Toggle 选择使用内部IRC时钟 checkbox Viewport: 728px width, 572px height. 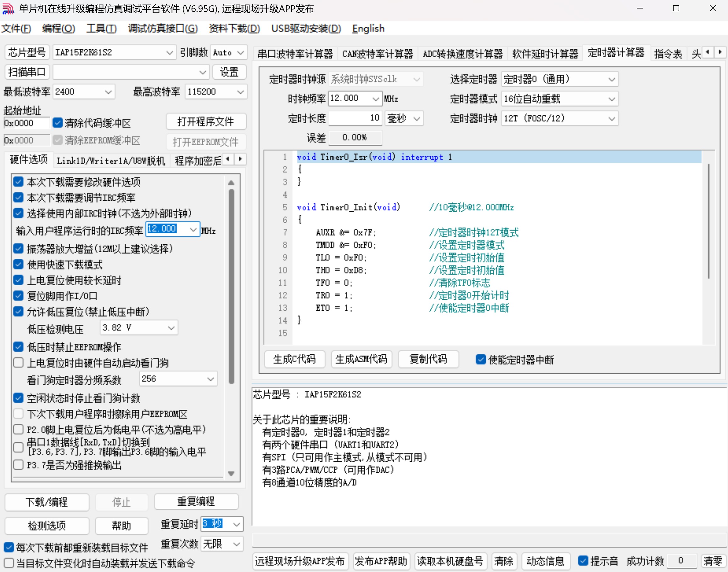pos(19,213)
